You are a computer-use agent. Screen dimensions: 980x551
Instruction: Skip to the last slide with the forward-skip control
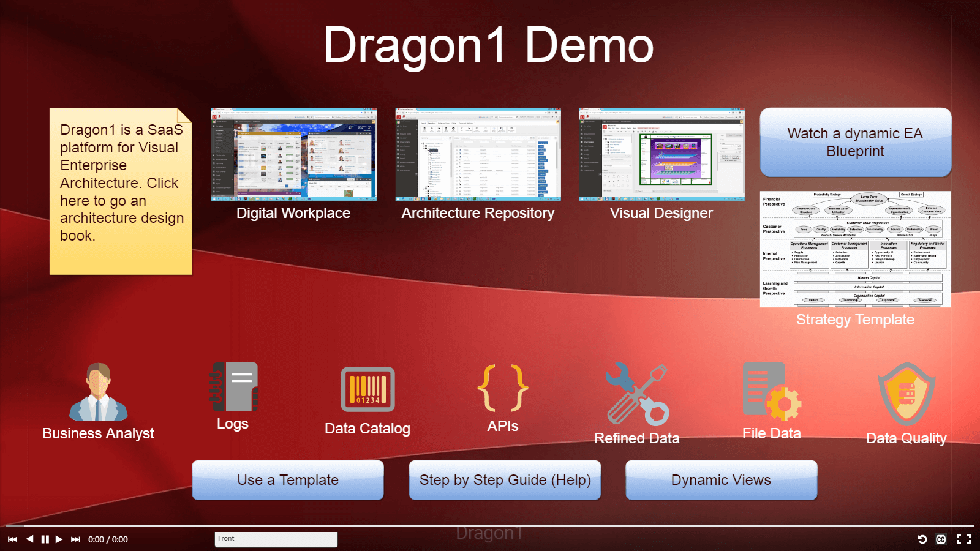point(75,539)
